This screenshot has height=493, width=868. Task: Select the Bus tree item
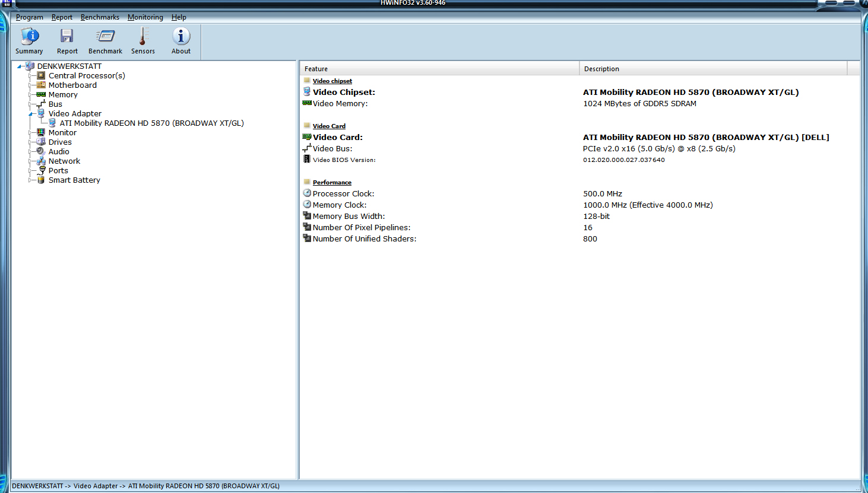click(x=55, y=104)
